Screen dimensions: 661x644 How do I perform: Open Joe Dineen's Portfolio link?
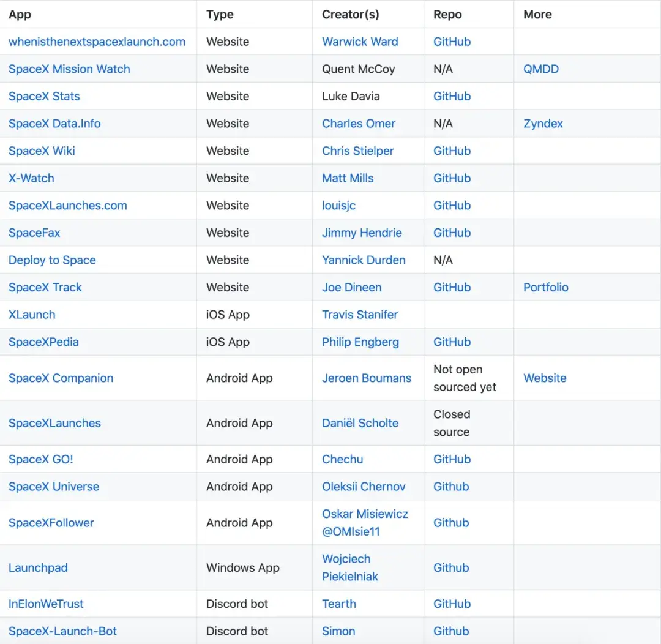pos(545,287)
